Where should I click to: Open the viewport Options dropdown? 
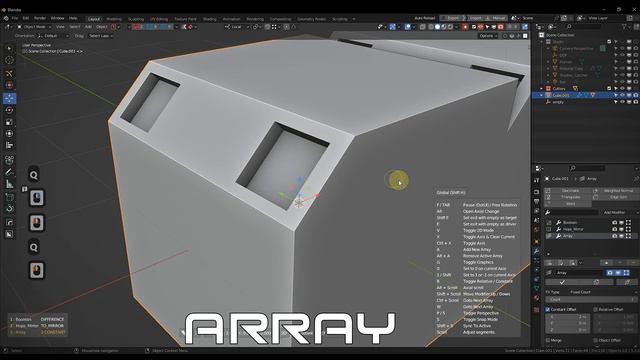click(488, 36)
